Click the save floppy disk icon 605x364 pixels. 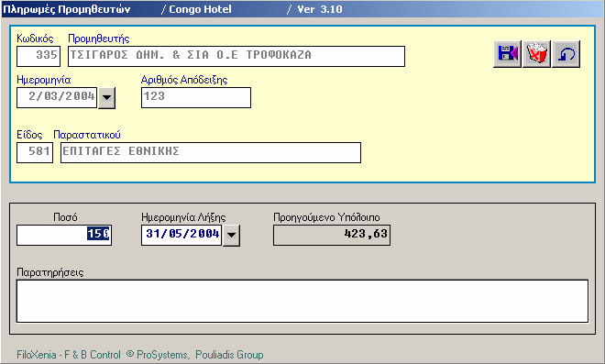click(x=508, y=54)
